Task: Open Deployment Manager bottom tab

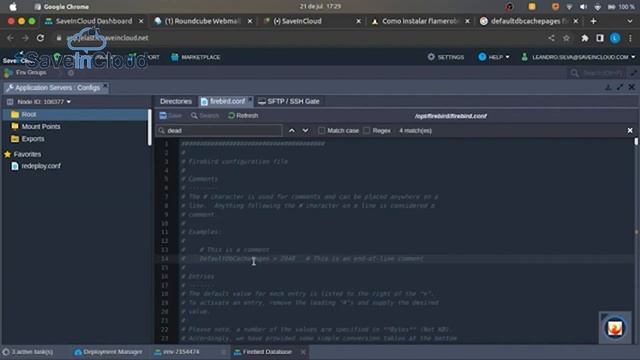Action: 108,352
